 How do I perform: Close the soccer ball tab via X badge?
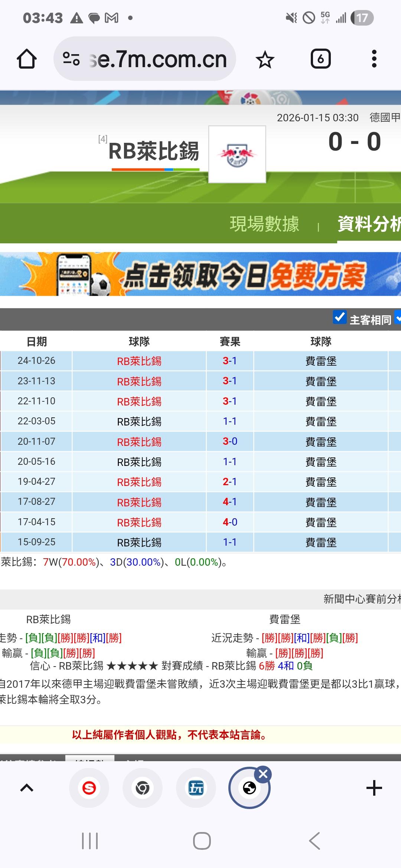click(x=263, y=774)
